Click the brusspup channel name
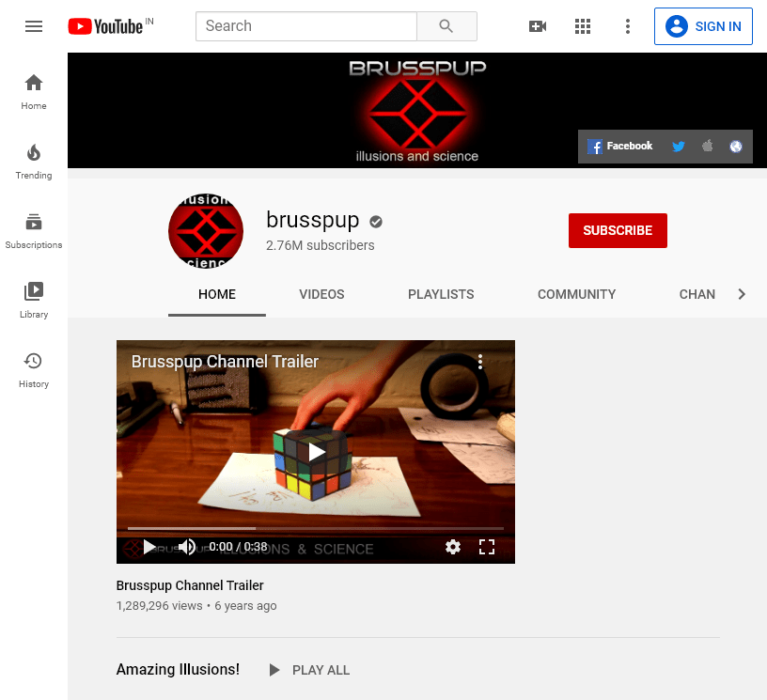The height and width of the screenshot is (700, 767). click(x=313, y=221)
